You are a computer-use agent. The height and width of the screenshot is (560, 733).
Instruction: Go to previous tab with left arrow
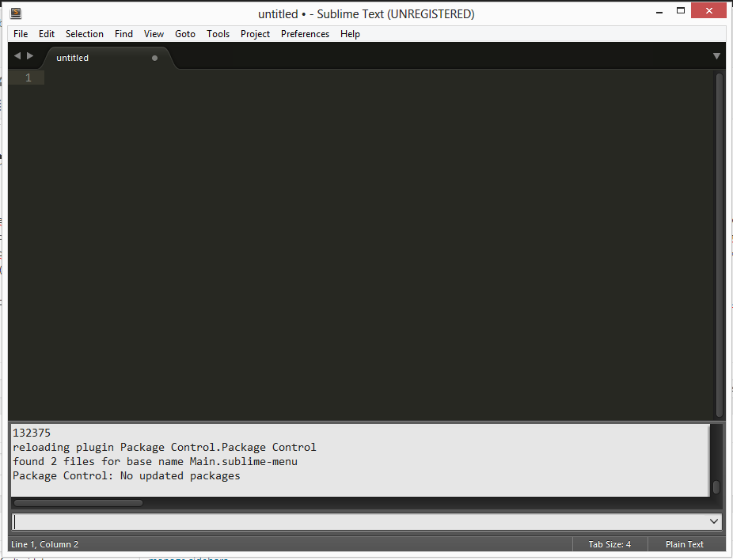17,55
